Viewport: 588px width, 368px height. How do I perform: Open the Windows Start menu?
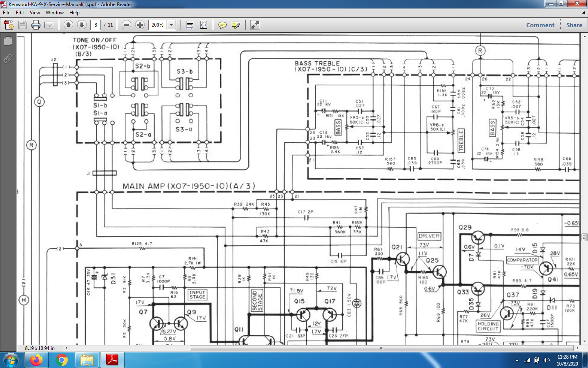(11, 360)
